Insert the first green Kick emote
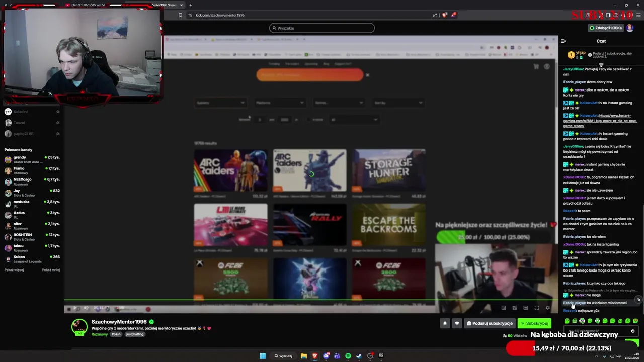Screen dimensions: 644x362 [567, 321]
